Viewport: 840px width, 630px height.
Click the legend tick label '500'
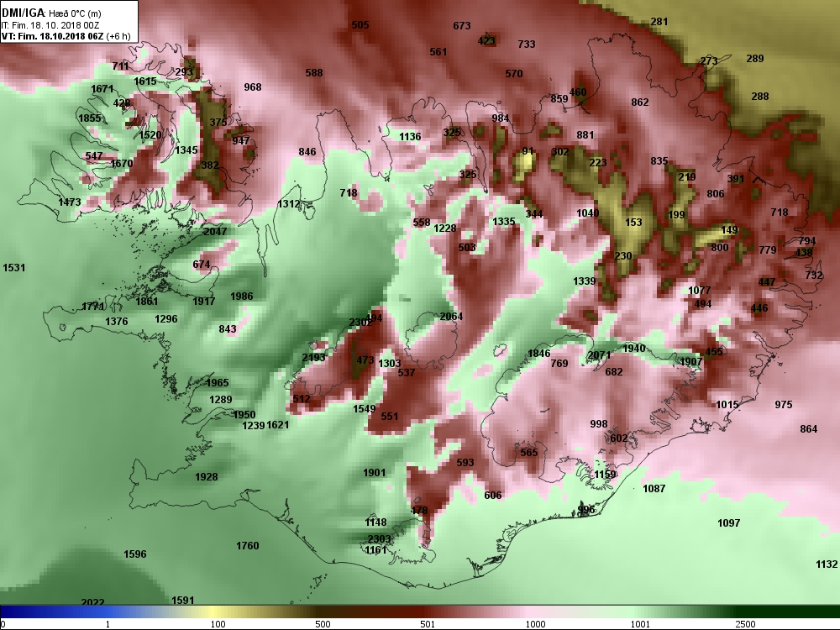pos(323,624)
